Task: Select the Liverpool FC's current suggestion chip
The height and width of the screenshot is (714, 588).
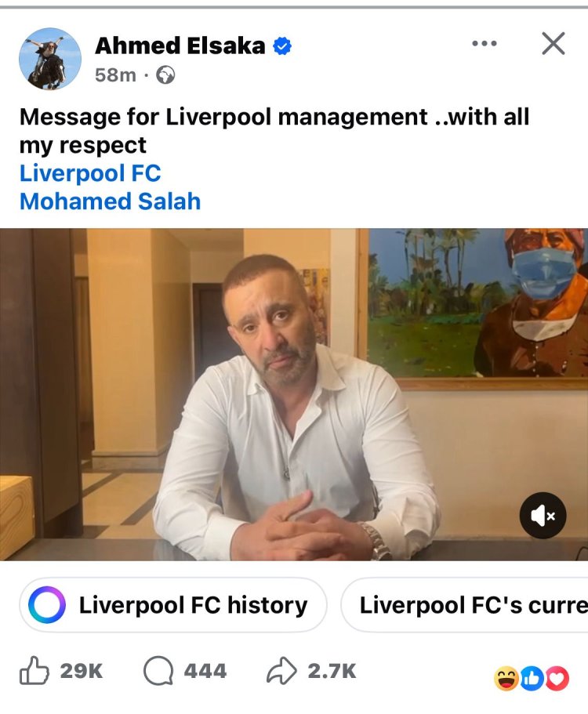Action: click(x=465, y=605)
